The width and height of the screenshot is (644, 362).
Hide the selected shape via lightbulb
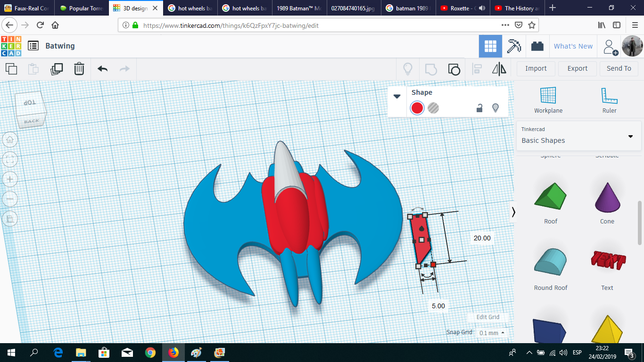tap(495, 108)
